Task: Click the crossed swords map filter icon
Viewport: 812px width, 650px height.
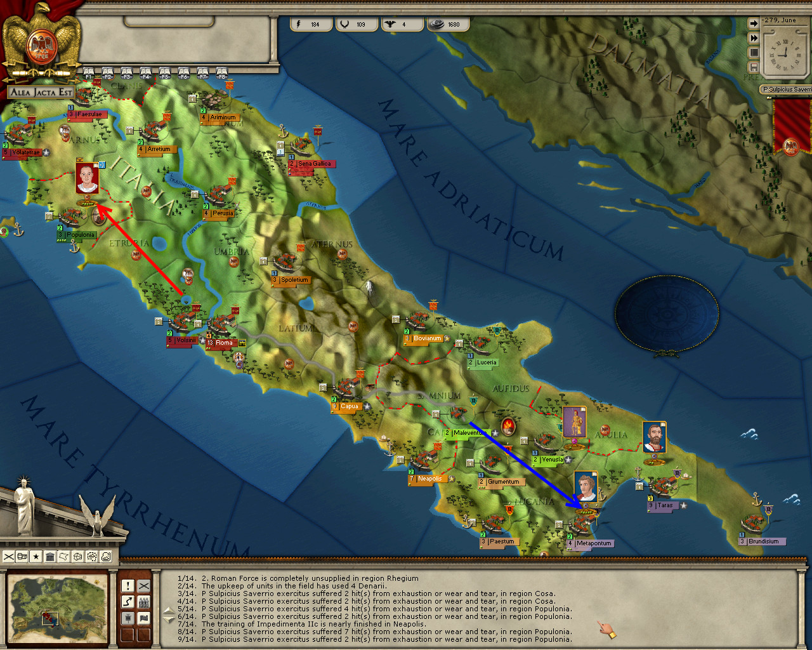Action: tap(8, 557)
